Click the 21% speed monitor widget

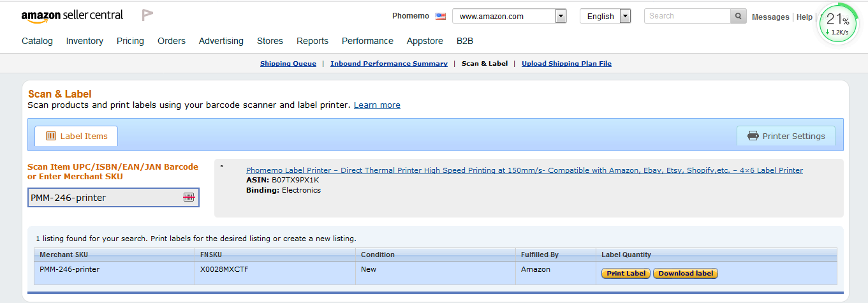tap(838, 24)
